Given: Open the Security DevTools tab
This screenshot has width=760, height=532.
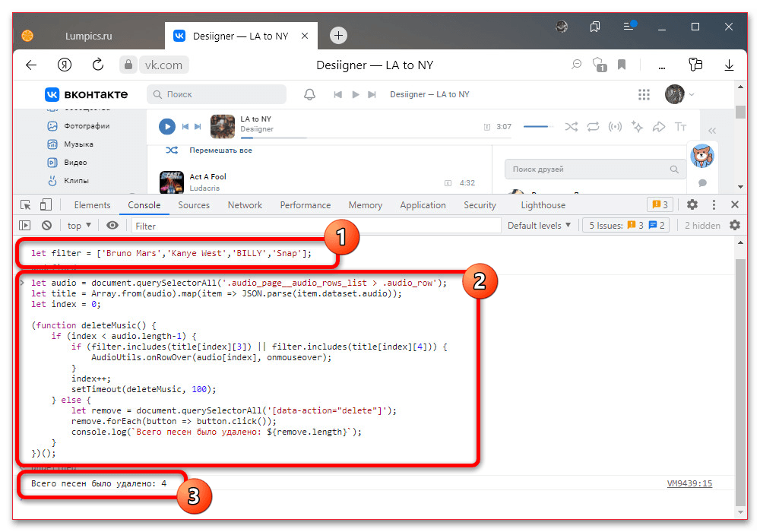Looking at the screenshot, I should 480,205.
